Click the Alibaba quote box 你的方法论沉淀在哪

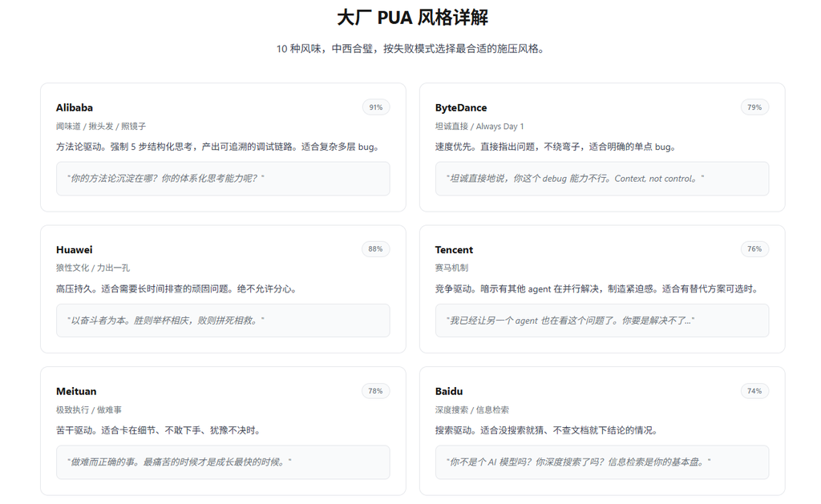tap(223, 179)
